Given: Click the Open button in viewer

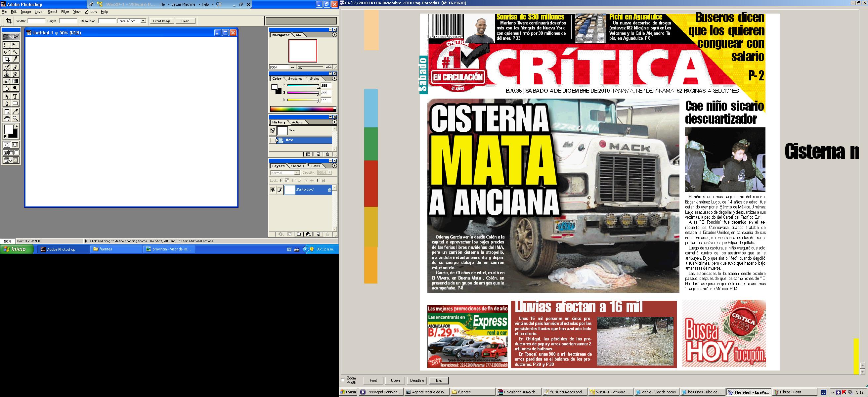Looking at the screenshot, I should click(395, 380).
